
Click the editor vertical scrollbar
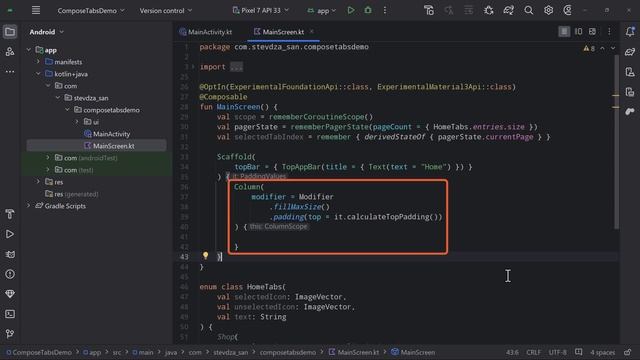click(616, 142)
